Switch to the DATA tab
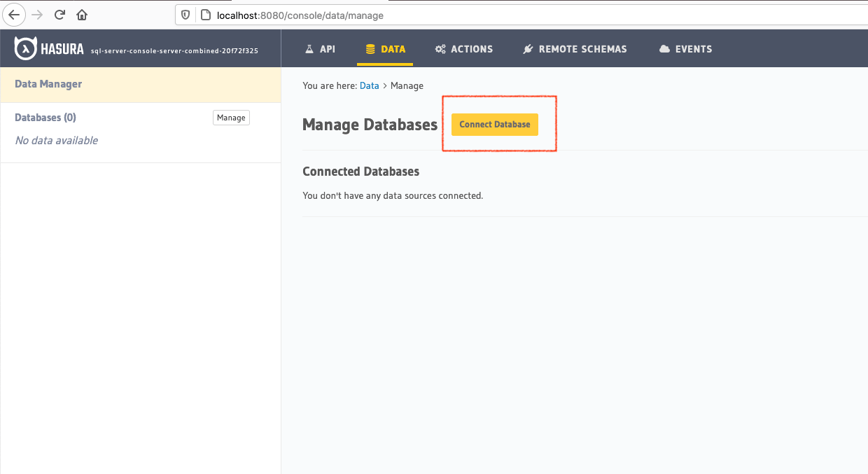This screenshot has height=474, width=868. pos(385,49)
